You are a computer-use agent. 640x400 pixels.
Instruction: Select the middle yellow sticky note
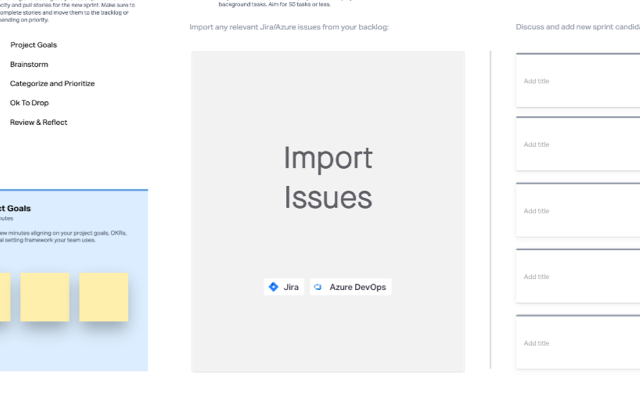click(45, 298)
